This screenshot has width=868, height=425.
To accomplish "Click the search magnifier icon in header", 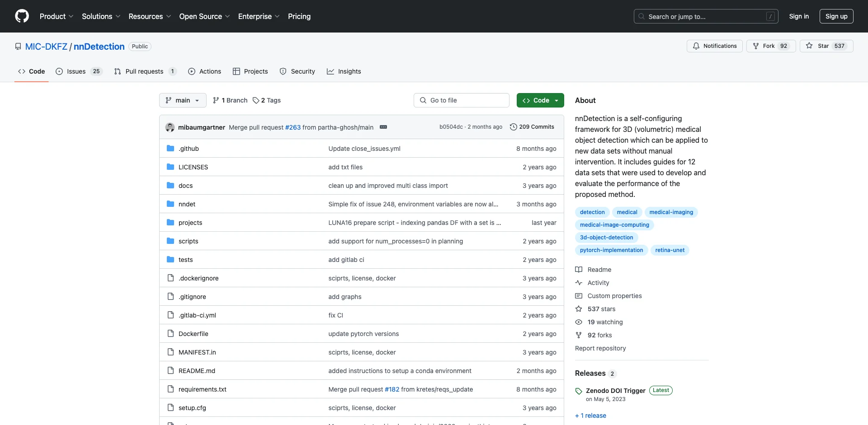I will click(x=642, y=16).
